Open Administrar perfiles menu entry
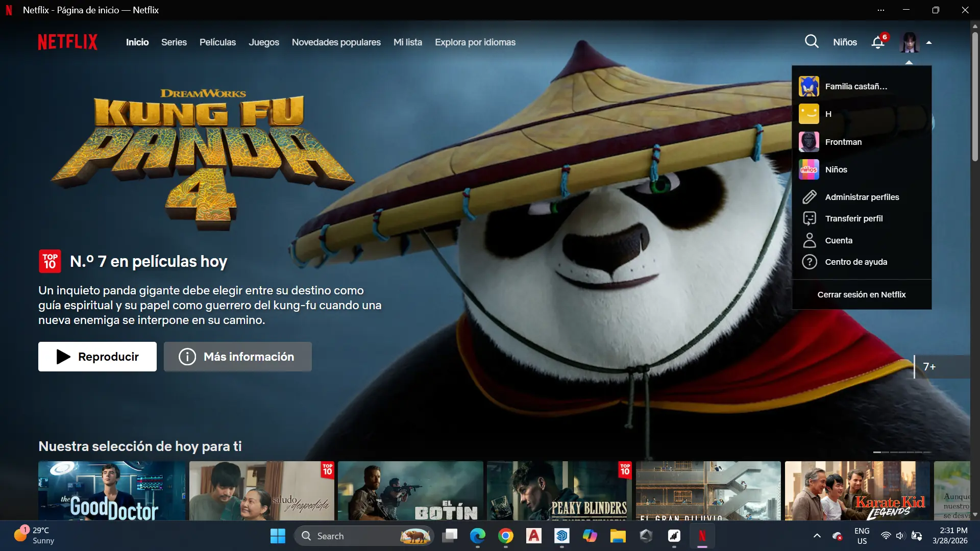The image size is (980, 551). pyautogui.click(x=862, y=197)
